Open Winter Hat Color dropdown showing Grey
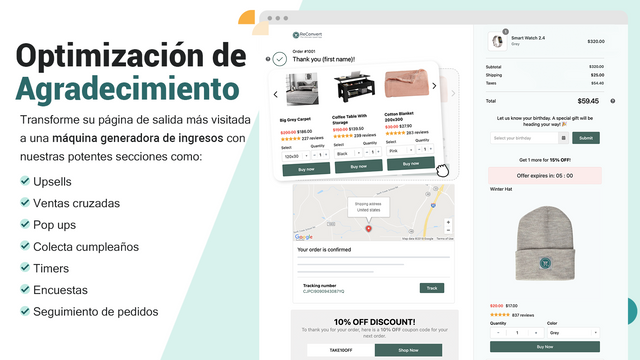This screenshot has height=360, width=640. point(573,333)
